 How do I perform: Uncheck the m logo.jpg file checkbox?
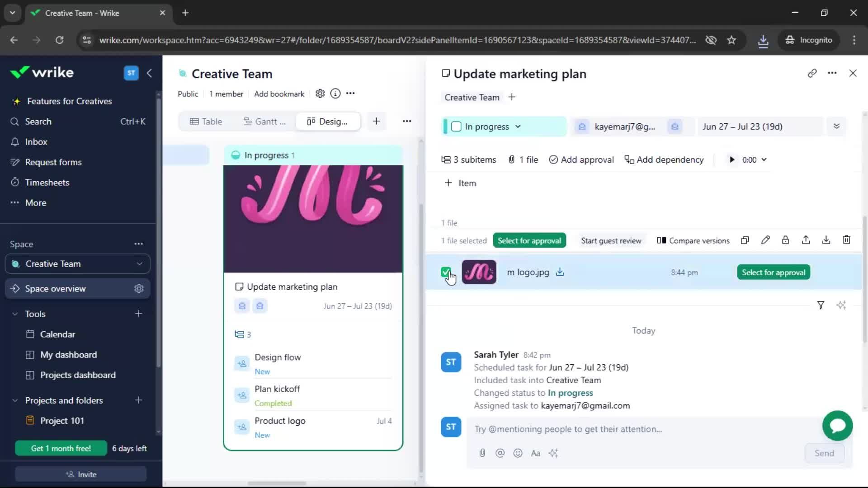(x=446, y=272)
